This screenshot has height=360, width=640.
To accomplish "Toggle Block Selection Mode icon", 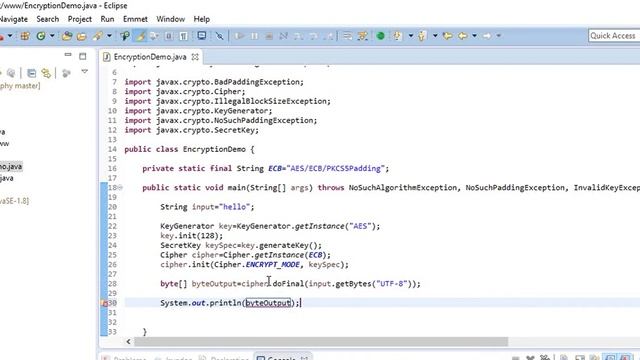I will (169, 36).
